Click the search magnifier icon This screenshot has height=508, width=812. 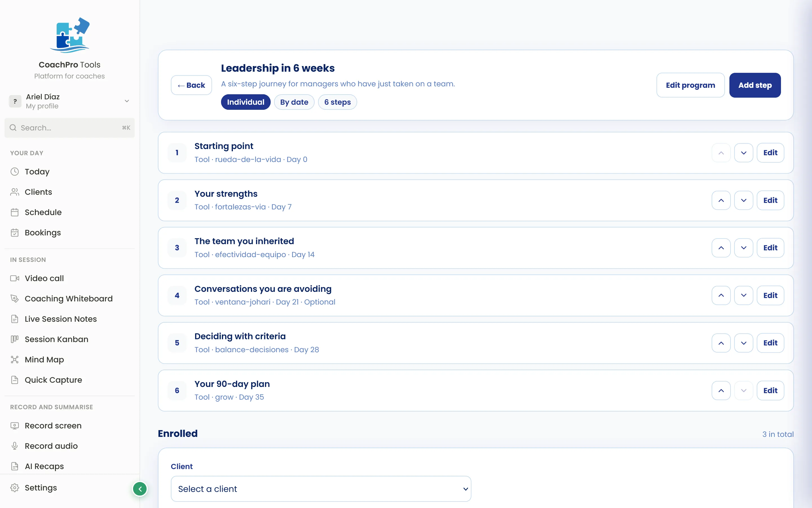pos(13,128)
